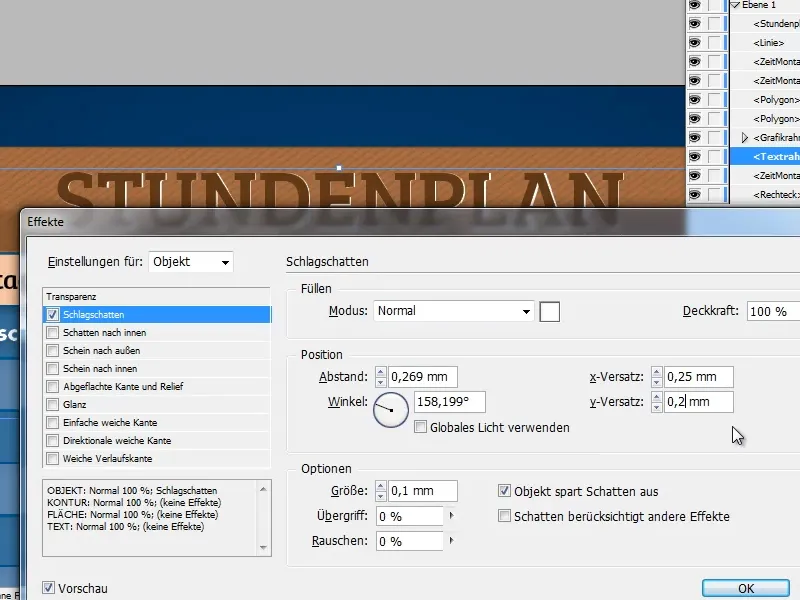800x600 pixels.
Task: Enable Direktionale weiche Kante checkbox
Action: [53, 440]
